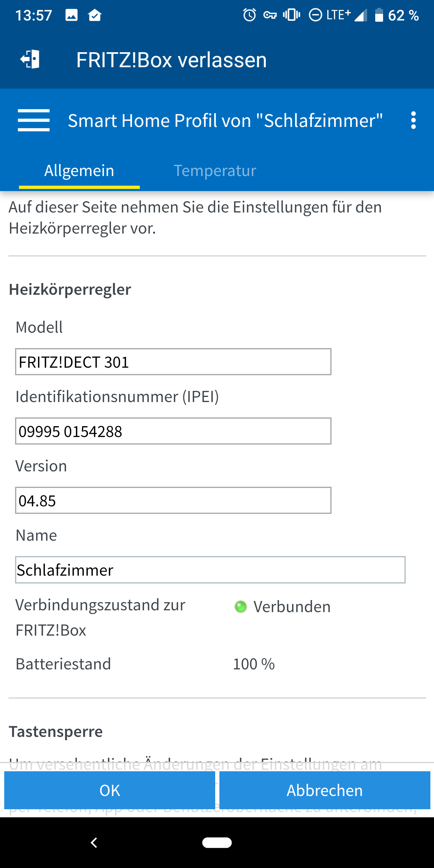
Task: Tap the green Verbunden connection indicator
Action: [241, 606]
